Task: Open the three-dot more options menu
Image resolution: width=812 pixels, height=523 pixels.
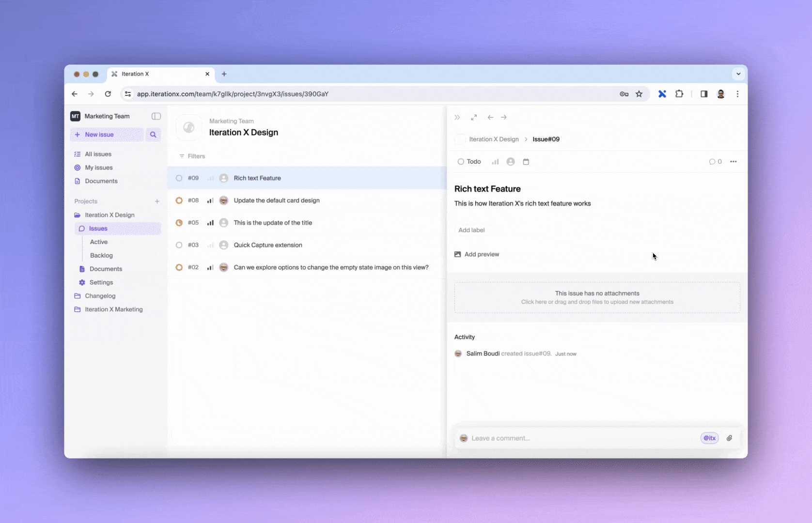Action: (x=734, y=162)
